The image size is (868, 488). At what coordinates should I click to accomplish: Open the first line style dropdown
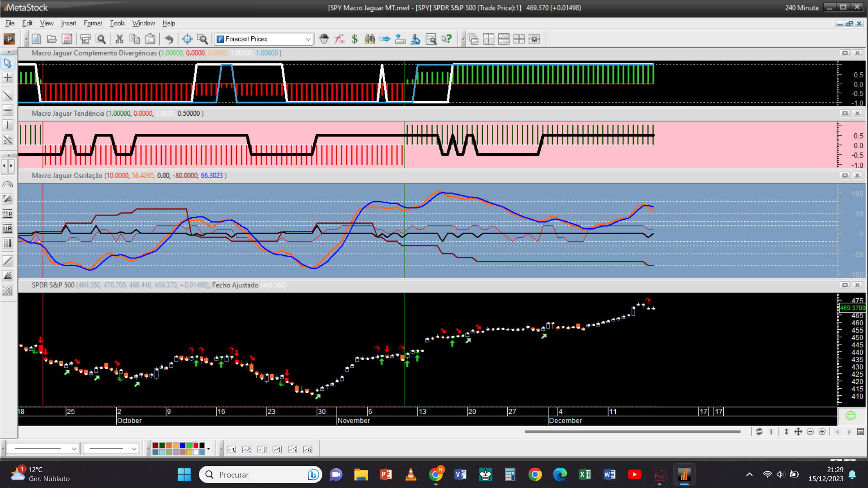74,449
